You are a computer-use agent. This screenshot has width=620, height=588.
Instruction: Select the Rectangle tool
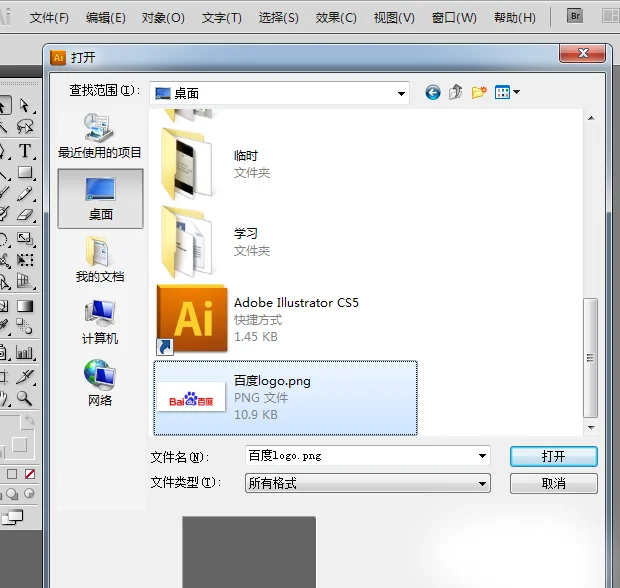tap(25, 172)
